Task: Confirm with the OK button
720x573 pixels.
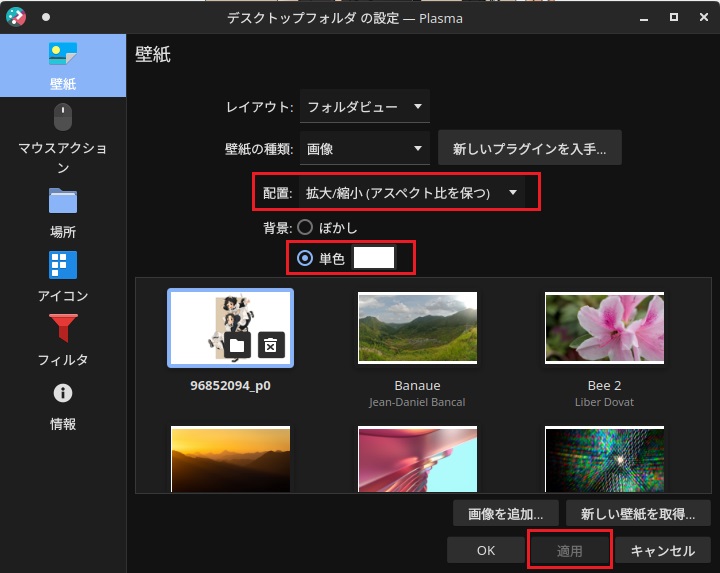Action: click(x=486, y=550)
